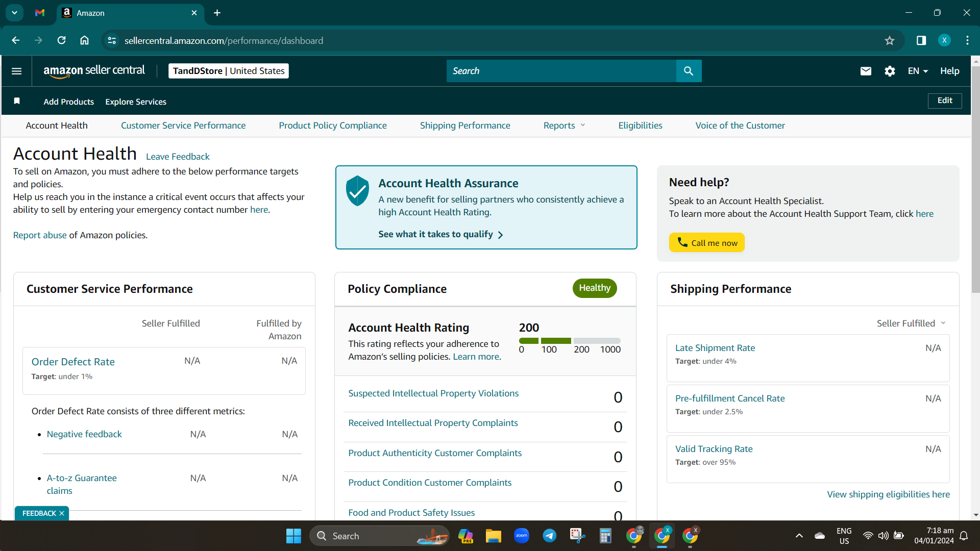The height and width of the screenshot is (551, 980).
Task: Open the Windows notification bell
Action: (964, 536)
